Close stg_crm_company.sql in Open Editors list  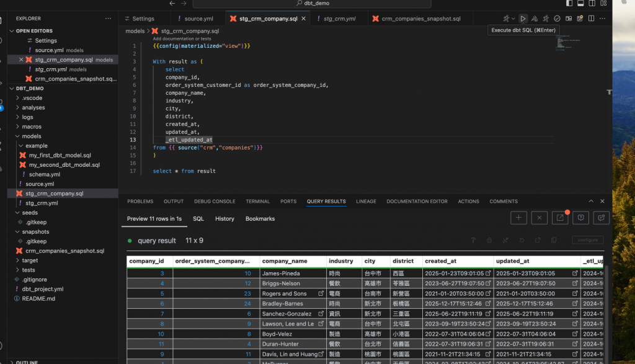point(21,60)
